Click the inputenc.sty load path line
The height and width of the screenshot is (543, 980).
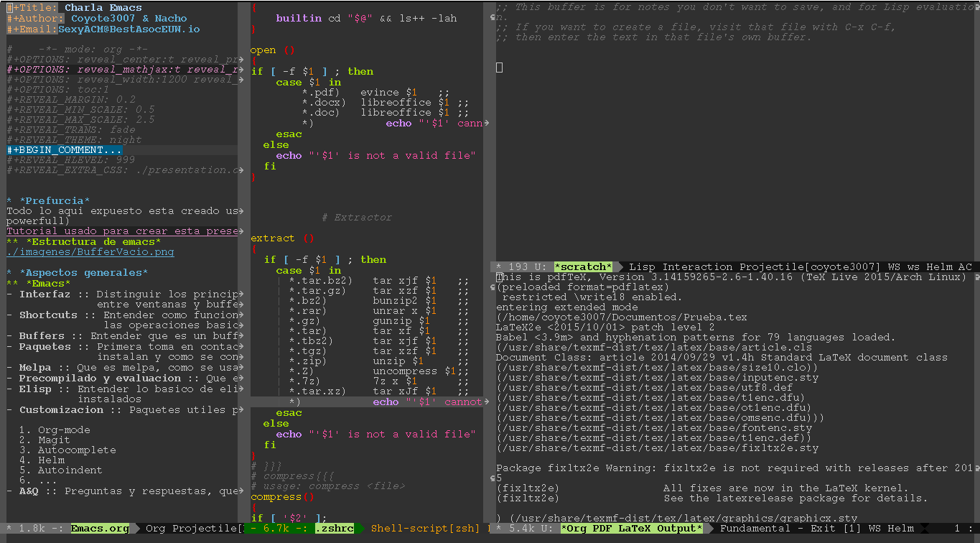pos(658,378)
